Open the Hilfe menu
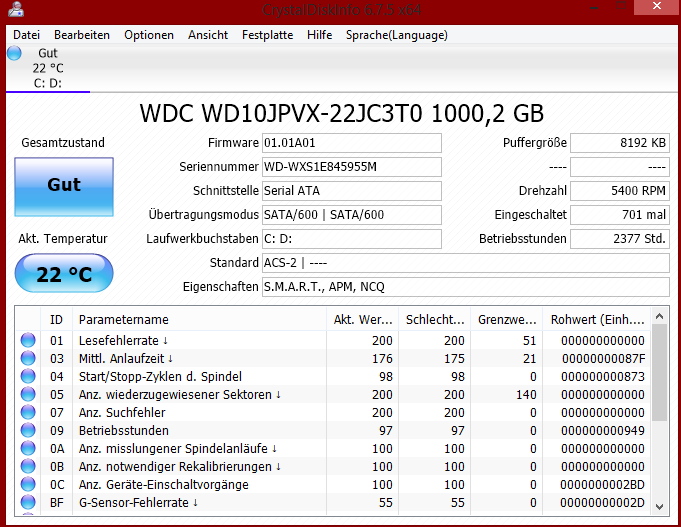The image size is (681, 527). (x=320, y=35)
